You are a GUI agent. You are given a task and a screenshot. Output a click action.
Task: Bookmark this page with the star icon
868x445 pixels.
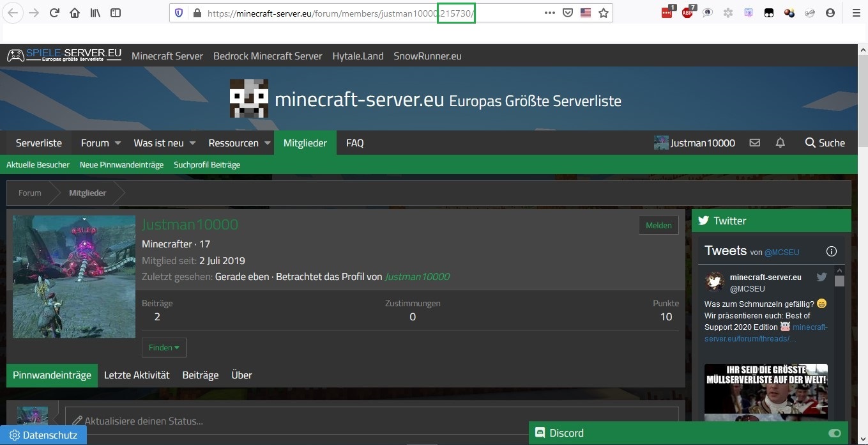(604, 13)
